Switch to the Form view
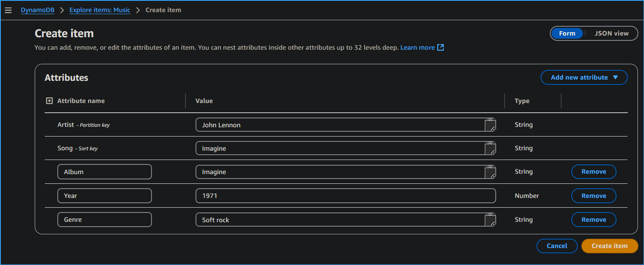 pos(567,34)
